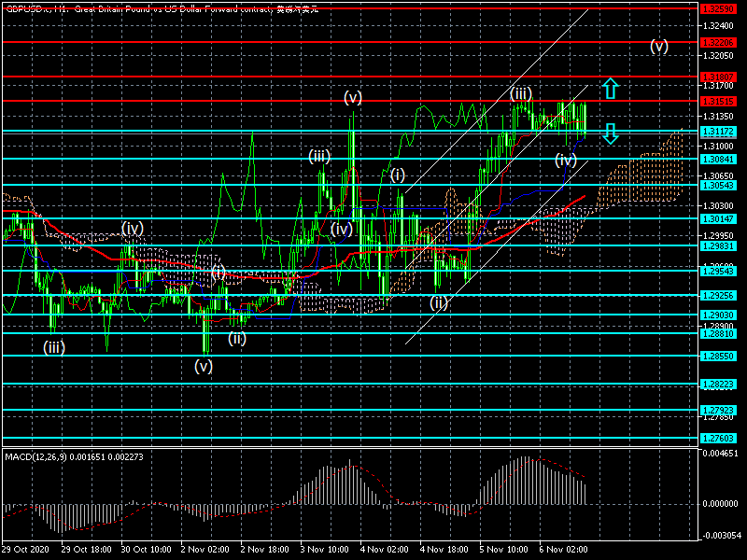
Task: Click the 29 Oct 2020 time label
Action: click(x=26, y=550)
